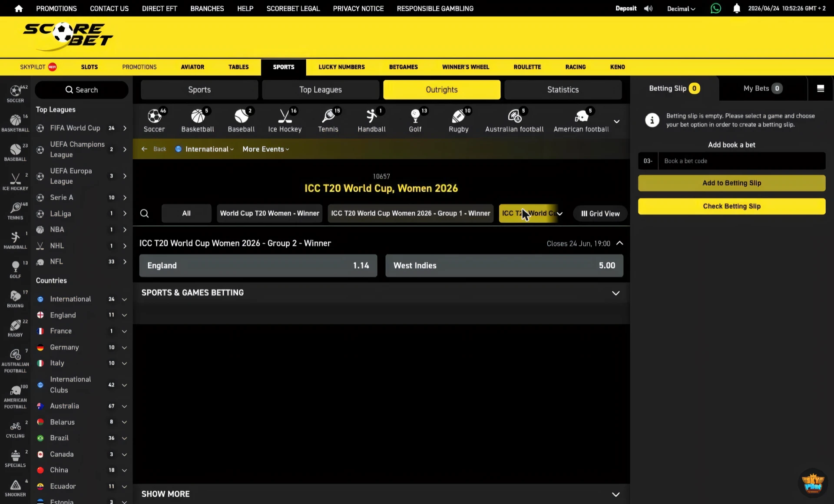The height and width of the screenshot is (504, 834).
Task: Open Aviator menu item
Action: (192, 67)
